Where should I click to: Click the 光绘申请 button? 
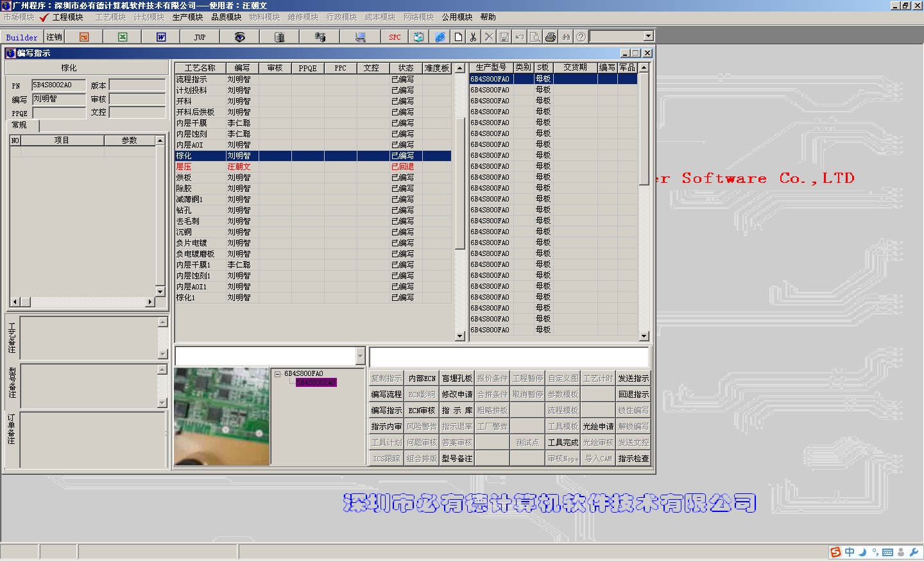click(x=598, y=427)
